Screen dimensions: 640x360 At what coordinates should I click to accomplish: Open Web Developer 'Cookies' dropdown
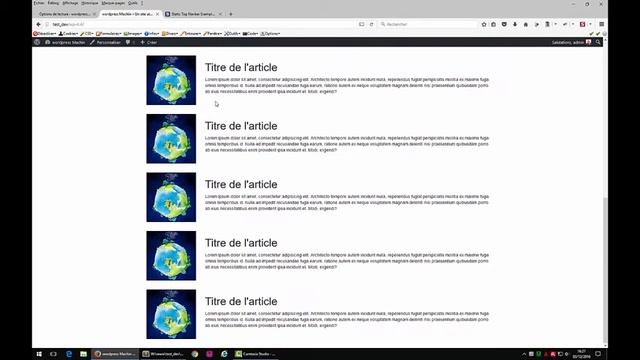68,33
